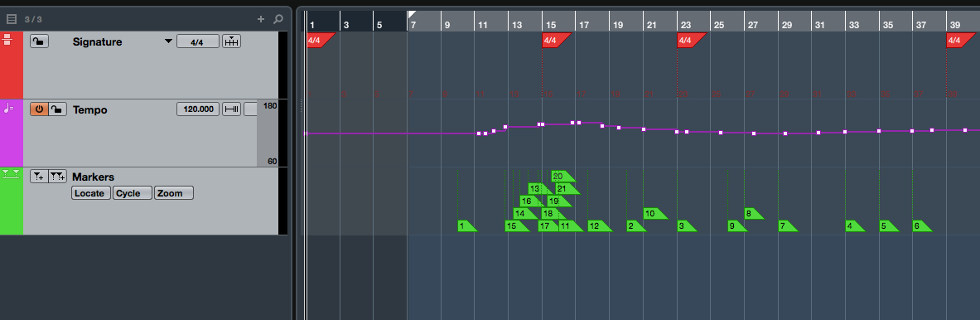Click bar 11 in the ruler
Image resolution: width=980 pixels, height=320 pixels.
tap(482, 25)
